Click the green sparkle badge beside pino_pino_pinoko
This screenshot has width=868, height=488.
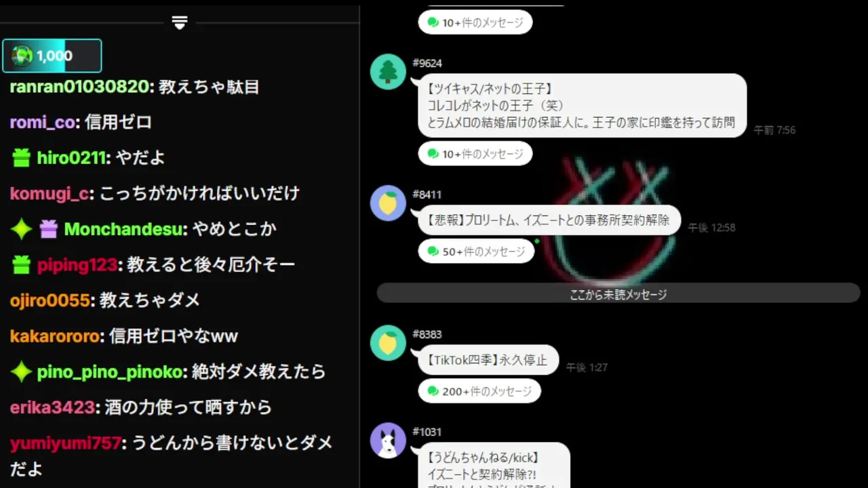point(22,371)
